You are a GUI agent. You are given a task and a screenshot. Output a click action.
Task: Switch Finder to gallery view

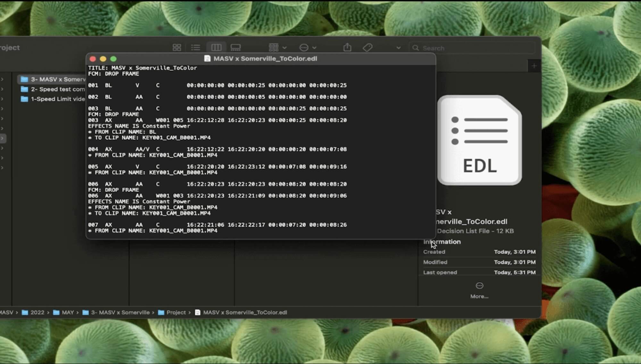tap(236, 48)
